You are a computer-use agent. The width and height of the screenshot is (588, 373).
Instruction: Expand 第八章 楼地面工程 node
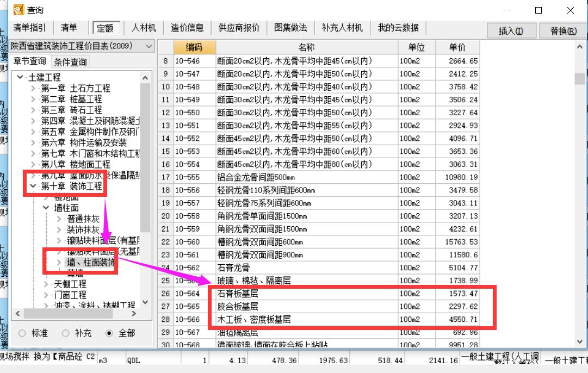coord(33,165)
